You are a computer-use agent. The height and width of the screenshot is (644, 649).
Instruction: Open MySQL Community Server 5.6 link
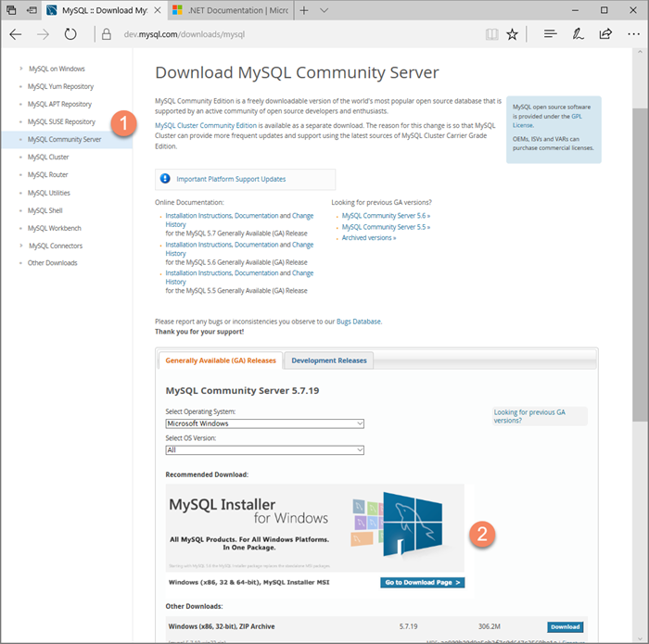(386, 216)
